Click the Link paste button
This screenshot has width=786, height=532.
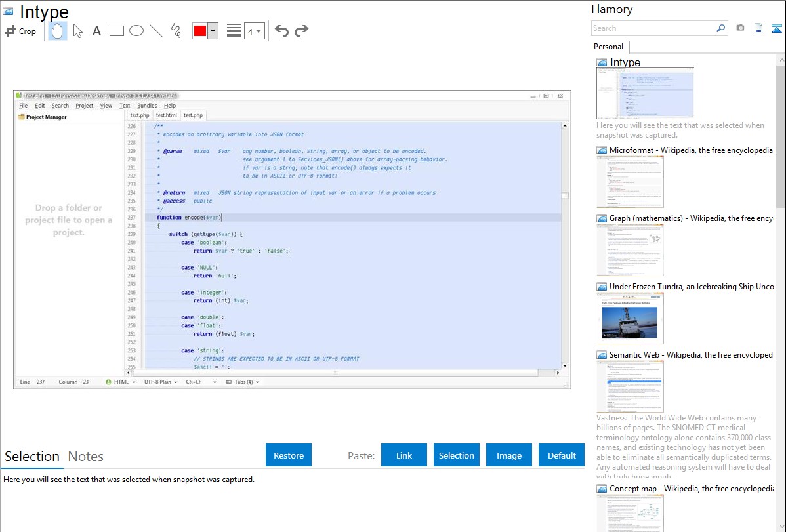pos(404,455)
